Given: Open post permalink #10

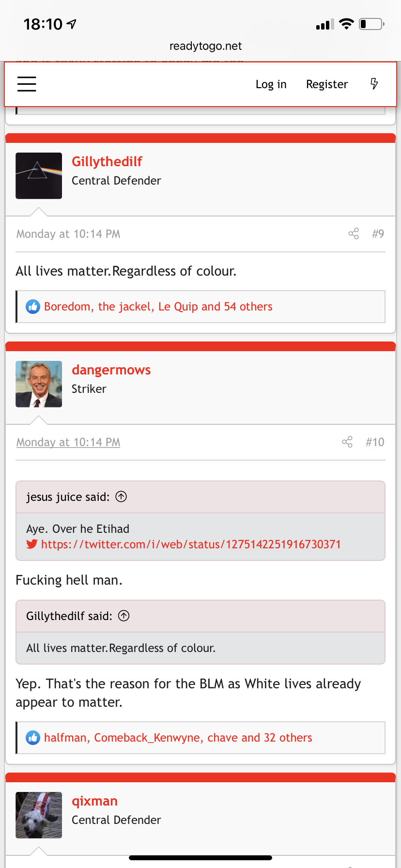Looking at the screenshot, I should point(375,442).
